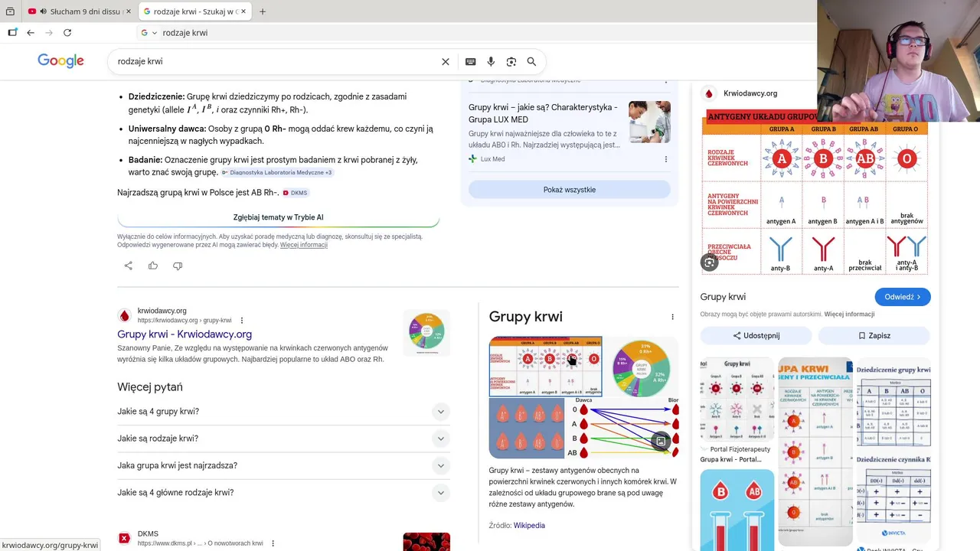This screenshot has width=980, height=551.
Task: Open Grupy krwi panel three-dot menu
Action: coord(672,317)
